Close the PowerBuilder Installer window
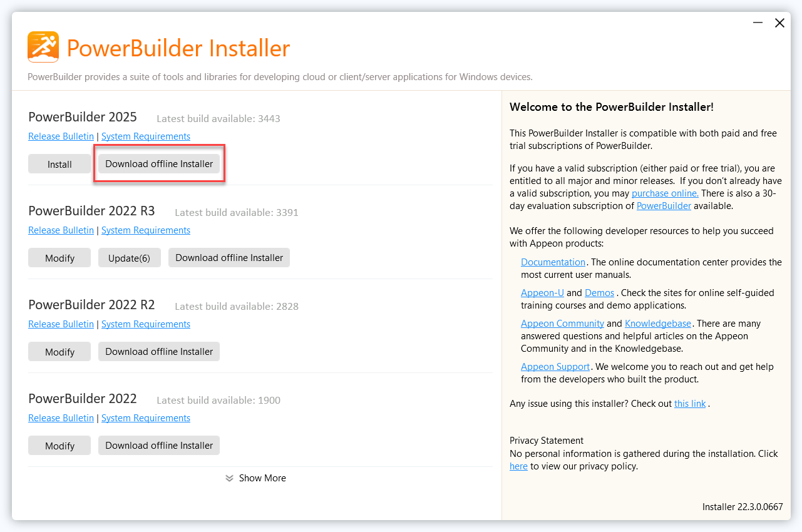Viewport: 802px width, 532px height. (x=779, y=23)
